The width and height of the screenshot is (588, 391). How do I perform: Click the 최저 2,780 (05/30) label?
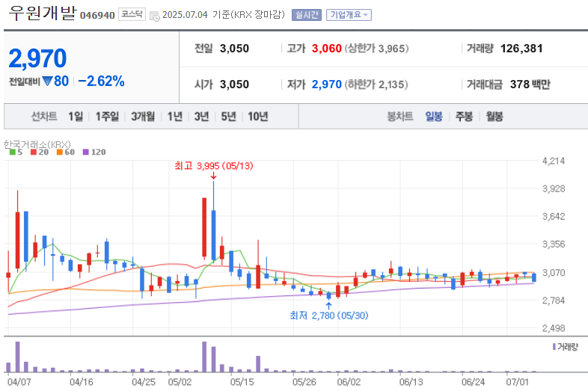coord(329,315)
